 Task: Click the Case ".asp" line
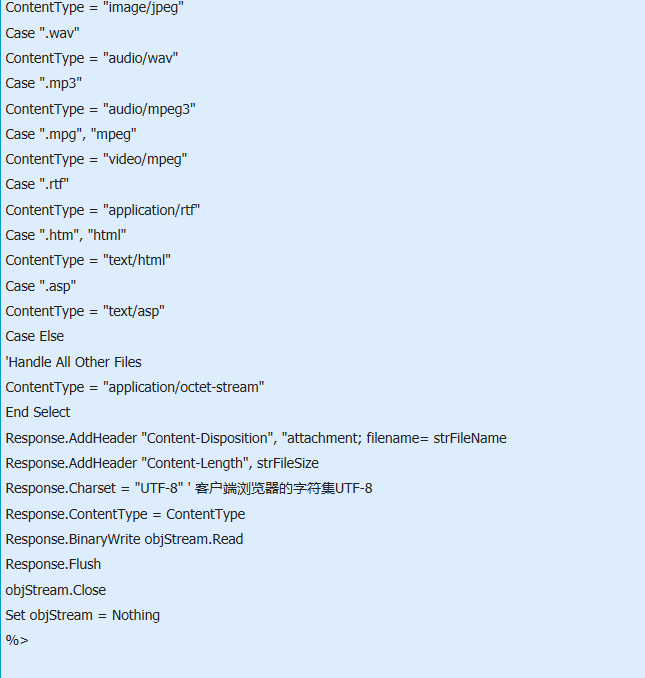(41, 286)
